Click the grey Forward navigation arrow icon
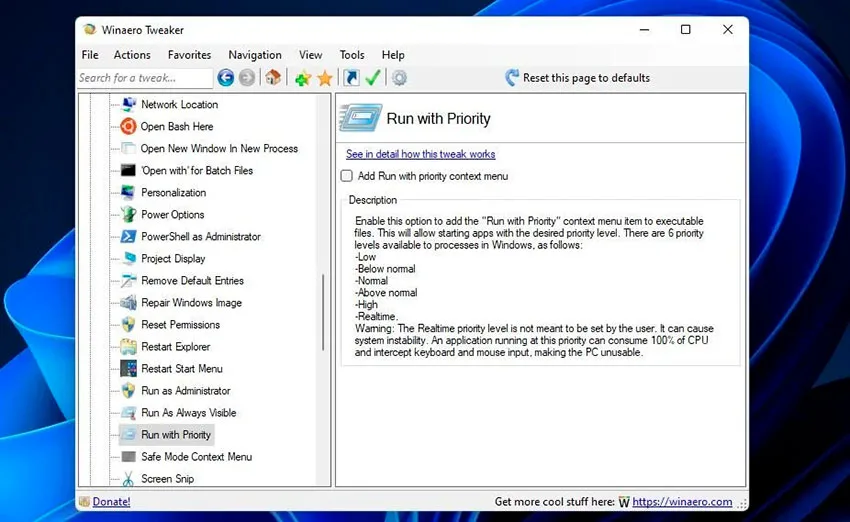The height and width of the screenshot is (522, 850). (247, 78)
